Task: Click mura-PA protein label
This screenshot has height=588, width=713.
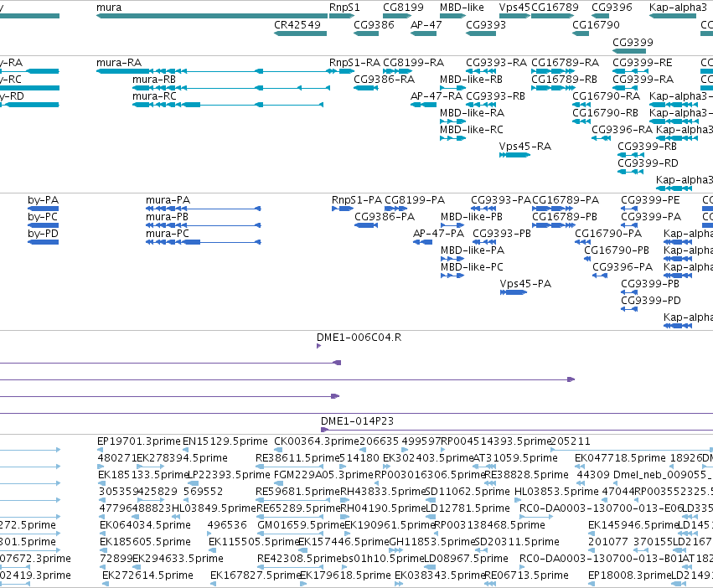Action: coord(168,199)
